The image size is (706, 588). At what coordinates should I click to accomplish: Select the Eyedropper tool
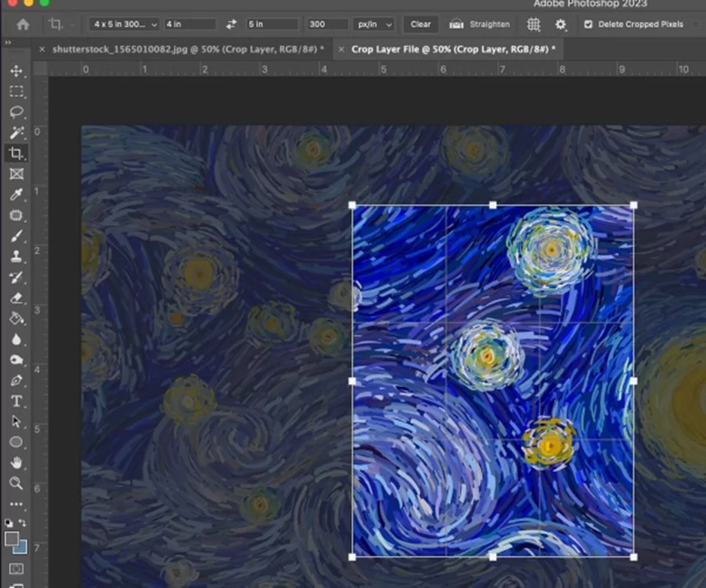click(17, 194)
